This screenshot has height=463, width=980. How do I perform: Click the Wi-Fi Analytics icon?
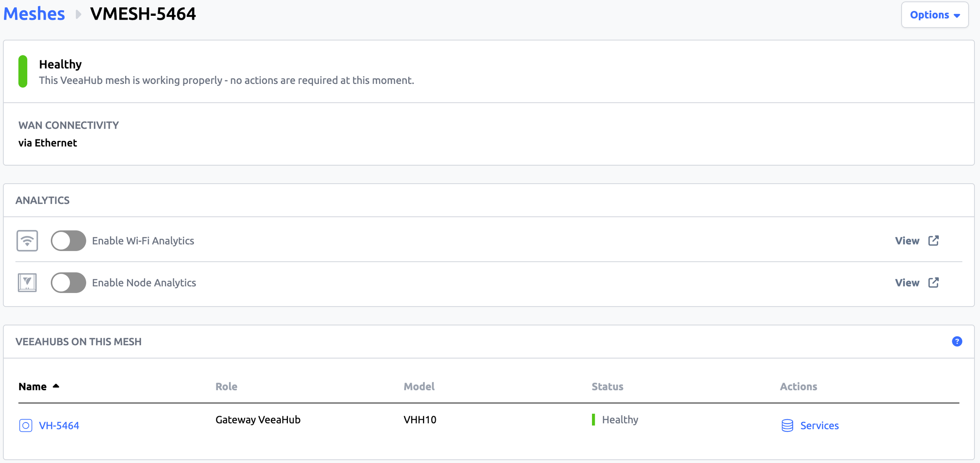[27, 241]
